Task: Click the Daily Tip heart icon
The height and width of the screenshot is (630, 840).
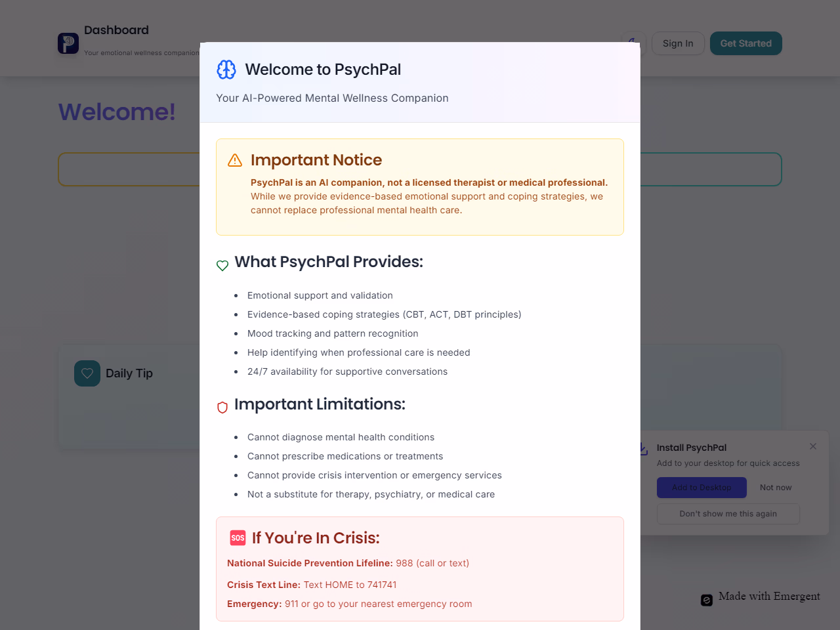Action: 87,373
